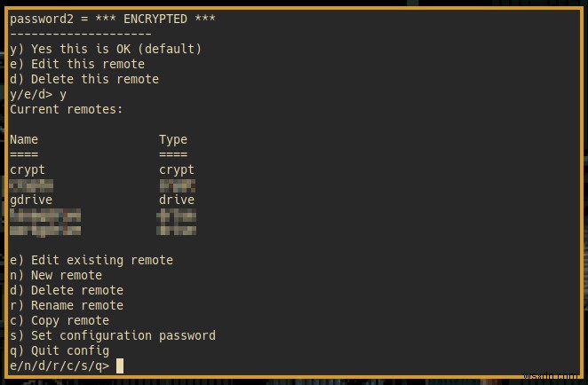Select "Set configuration password" entry
The width and height of the screenshot is (588, 385).
click(113, 335)
